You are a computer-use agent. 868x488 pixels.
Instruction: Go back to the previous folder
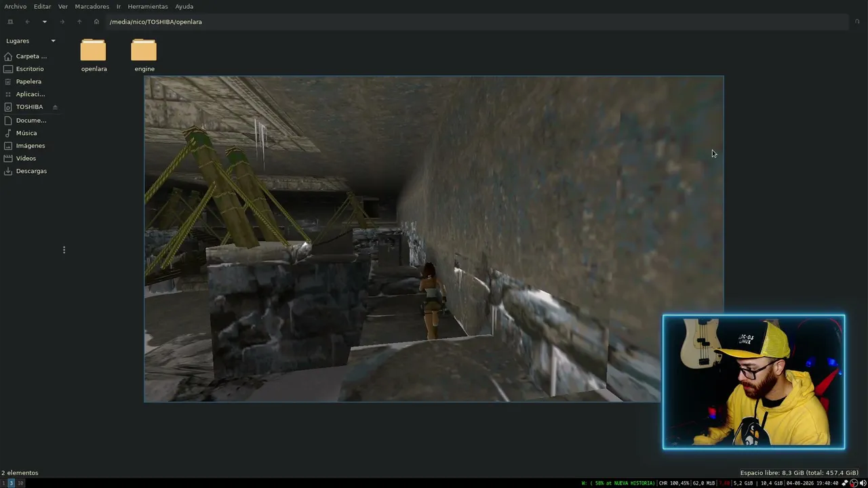[x=27, y=22]
